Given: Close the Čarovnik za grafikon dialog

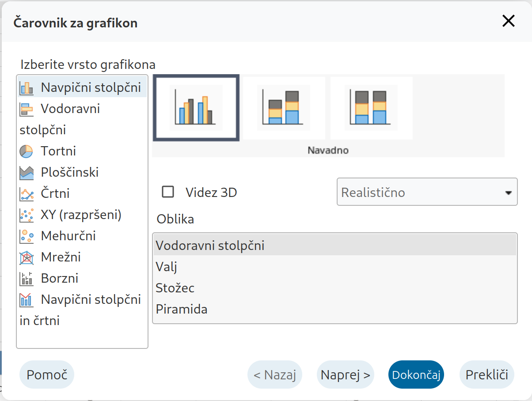Looking at the screenshot, I should coord(509,21).
